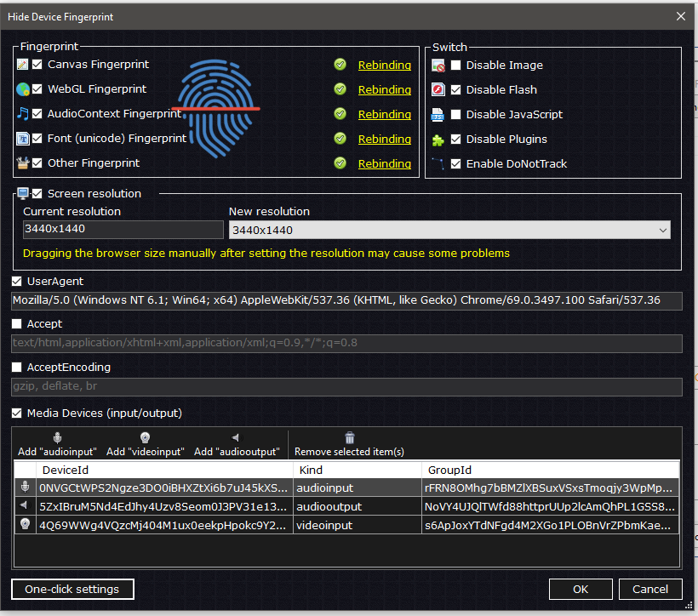Toggle the WebGL Fingerprint checkbox
698x616 pixels.
tap(37, 89)
